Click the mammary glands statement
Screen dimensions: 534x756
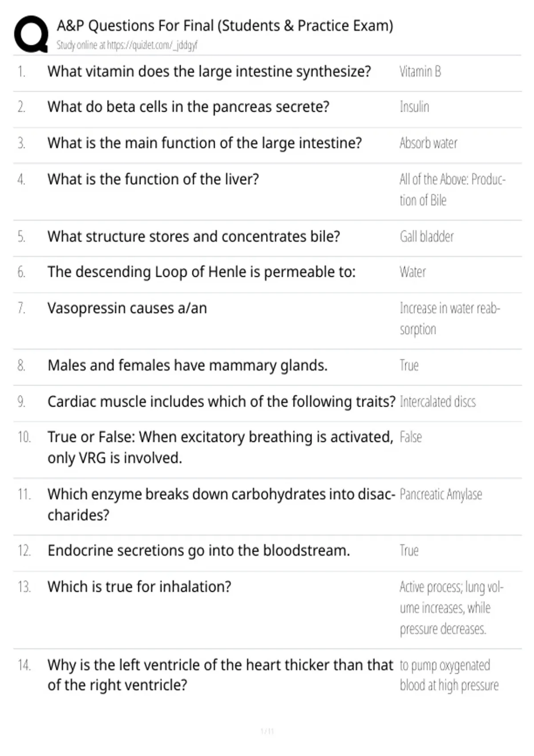click(187, 366)
